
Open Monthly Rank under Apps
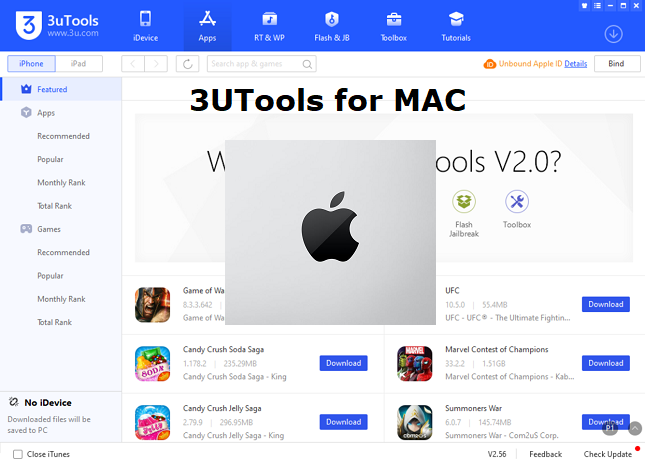click(61, 183)
